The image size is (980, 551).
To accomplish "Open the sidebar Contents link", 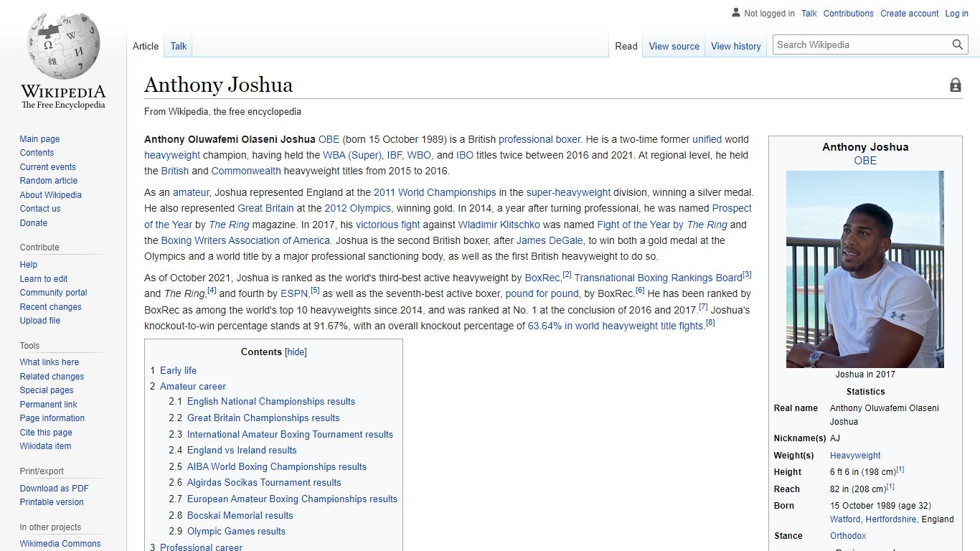I will (x=37, y=153).
